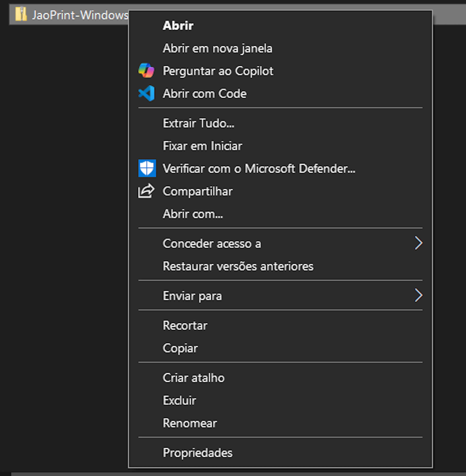Click the Microsoft Defender shield icon

coord(147,168)
